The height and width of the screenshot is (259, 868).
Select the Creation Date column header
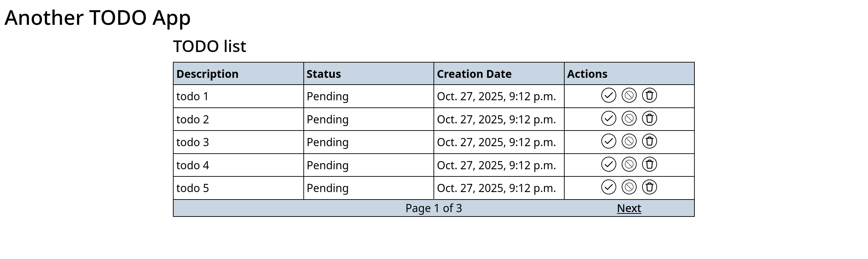(474, 74)
